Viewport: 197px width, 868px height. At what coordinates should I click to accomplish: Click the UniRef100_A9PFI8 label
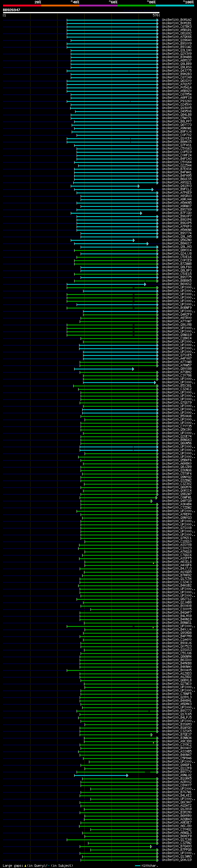(177, 98)
